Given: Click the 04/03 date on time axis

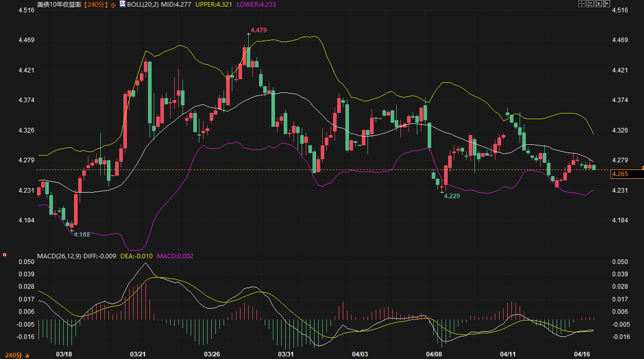Looking at the screenshot, I should pyautogui.click(x=360, y=354).
